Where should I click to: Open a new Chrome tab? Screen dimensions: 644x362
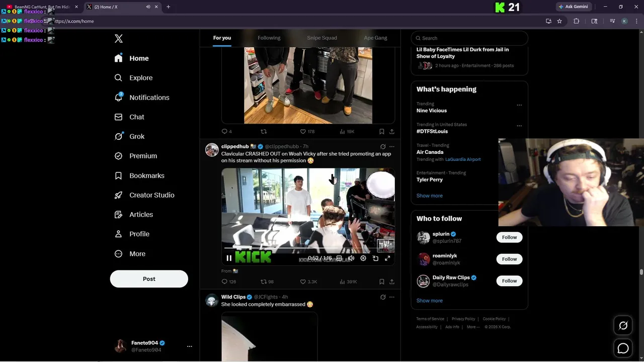coord(168,7)
